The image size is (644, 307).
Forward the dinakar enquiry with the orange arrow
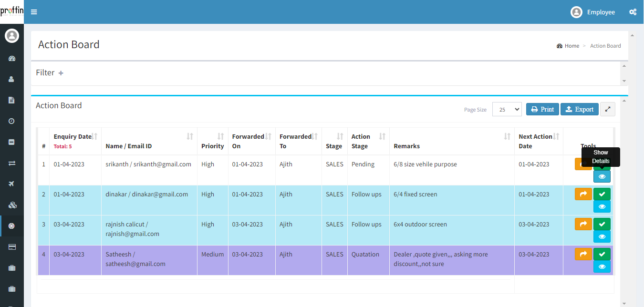(583, 194)
